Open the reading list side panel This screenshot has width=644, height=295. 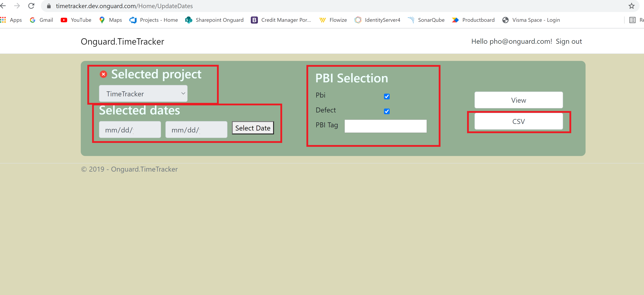[632, 20]
